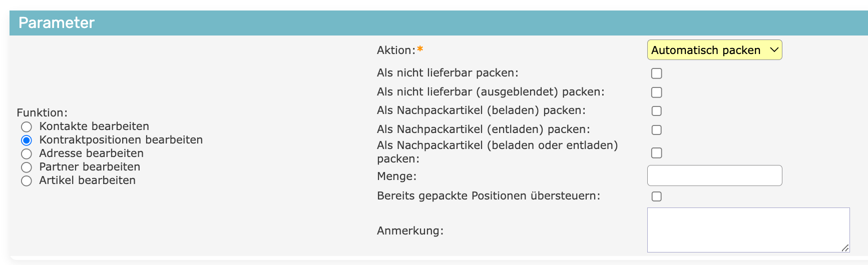Click the Menge input field
868x265 pixels.
[x=714, y=175]
